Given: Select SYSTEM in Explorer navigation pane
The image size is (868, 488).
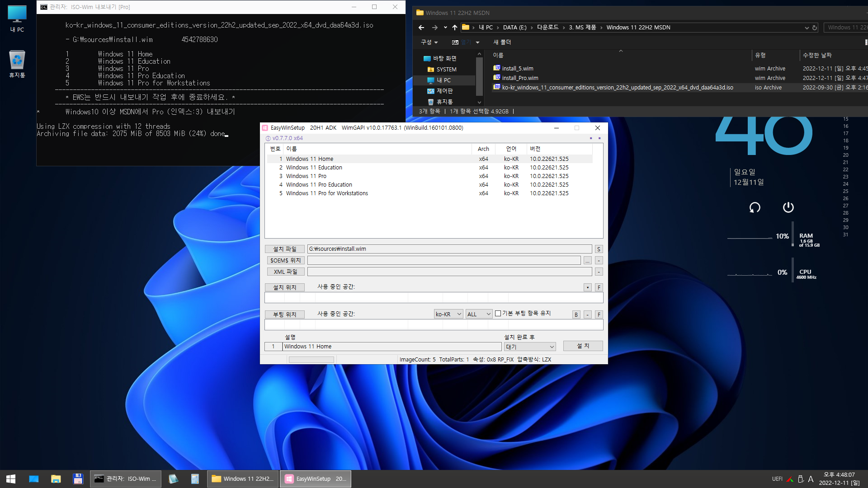Looking at the screenshot, I should coord(446,70).
